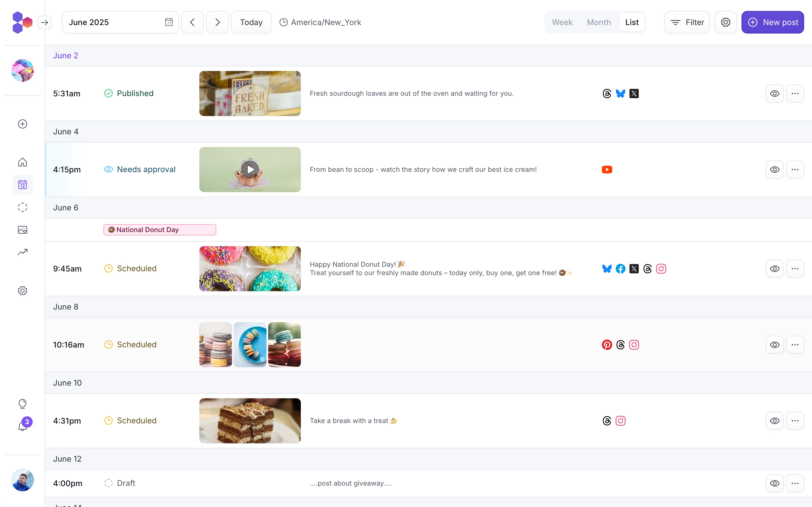Image resolution: width=812 pixels, height=507 pixels.
Task: Toggle visibility eye icon on June 6 scheduled post
Action: 775,268
